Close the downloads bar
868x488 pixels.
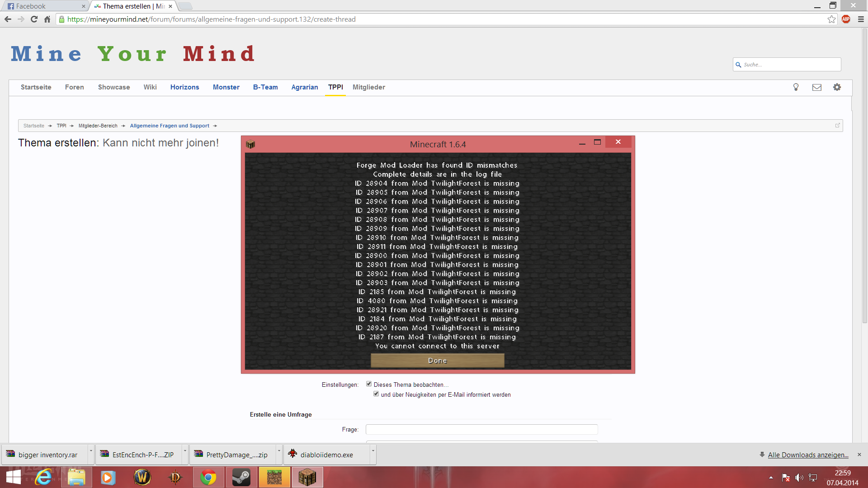[x=859, y=455]
